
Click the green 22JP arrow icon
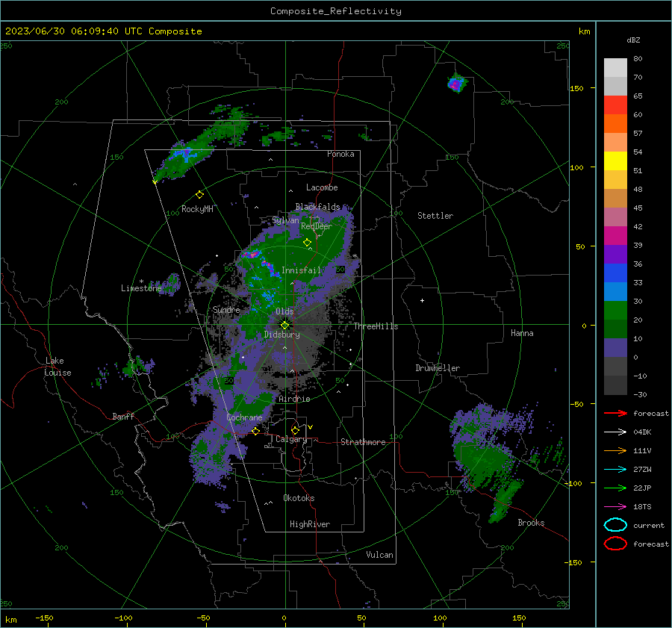point(615,488)
